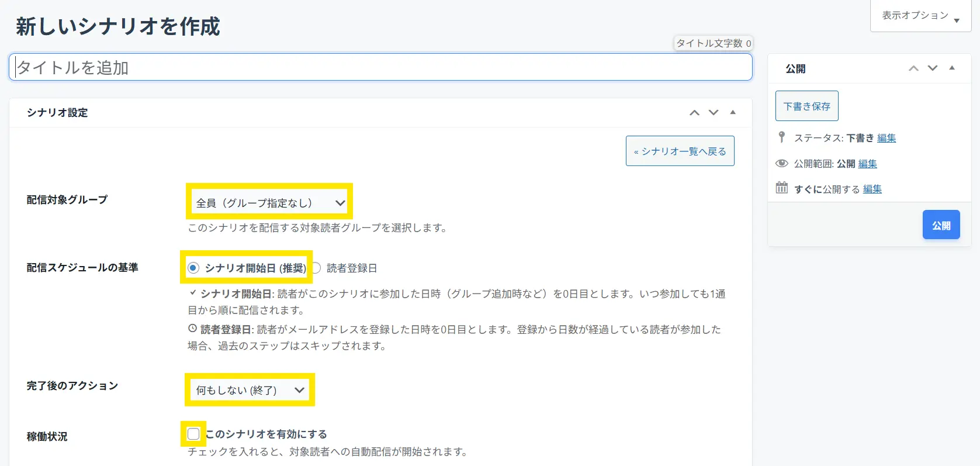
Task: Move the シナリオ設定 panel down
Action: (x=714, y=113)
